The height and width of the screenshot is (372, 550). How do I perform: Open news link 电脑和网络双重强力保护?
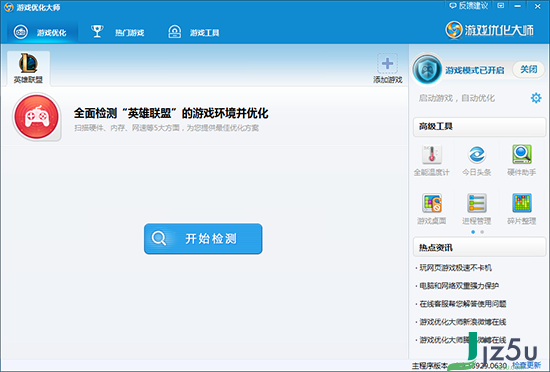[x=459, y=286]
